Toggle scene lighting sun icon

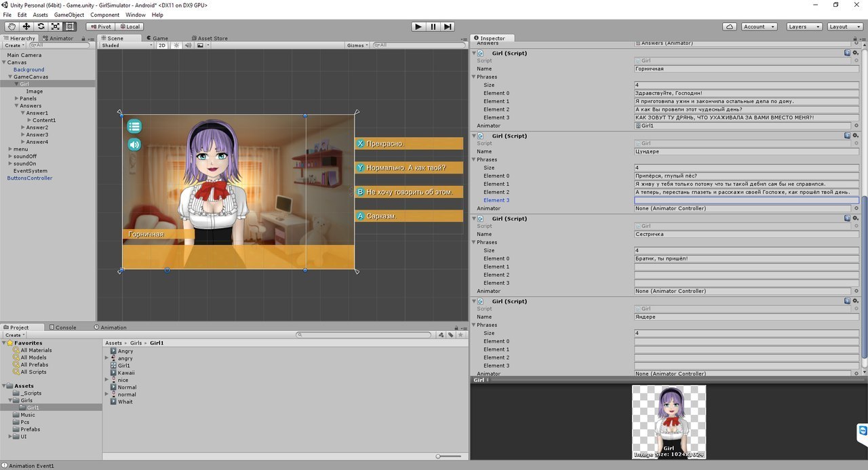(176, 45)
